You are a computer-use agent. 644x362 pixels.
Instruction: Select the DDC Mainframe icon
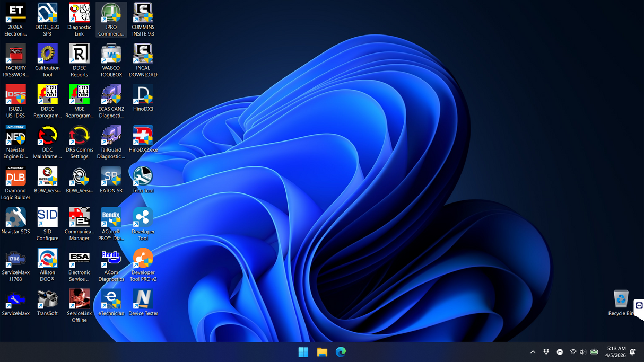click(47, 142)
